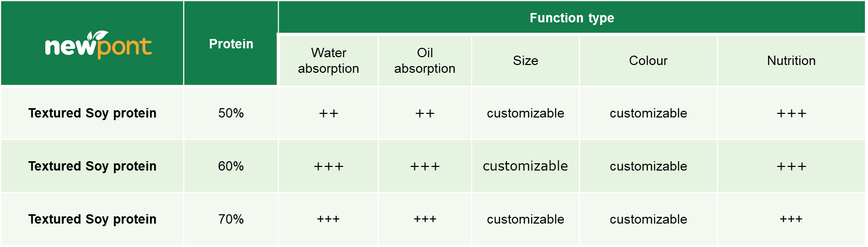Click the Textured Soy protein label beside 60%

[x=92, y=166]
